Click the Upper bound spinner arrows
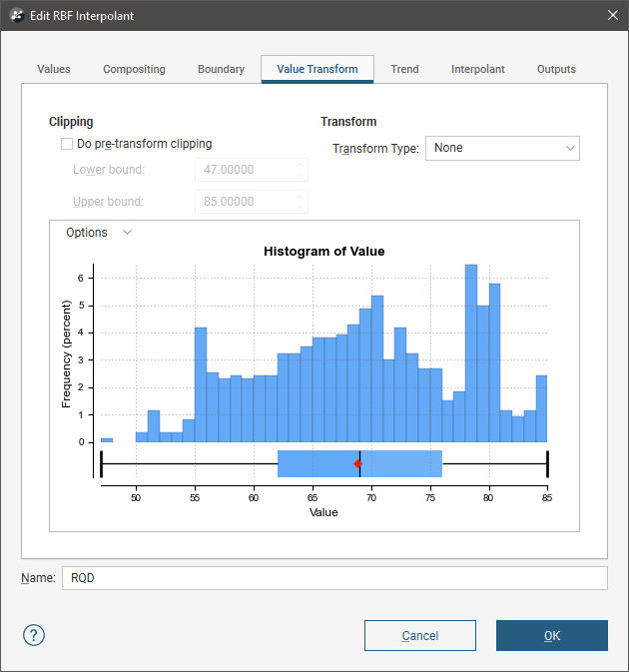This screenshot has width=629, height=672. (300, 202)
